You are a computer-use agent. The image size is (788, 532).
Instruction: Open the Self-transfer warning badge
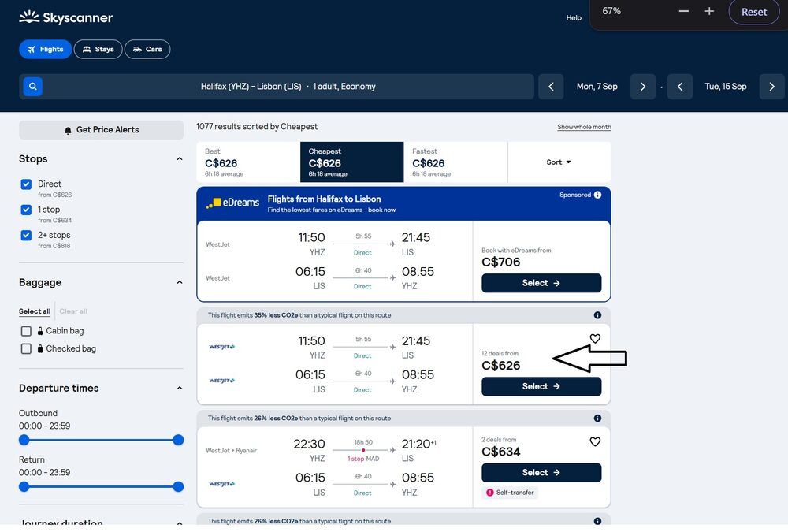tap(510, 493)
